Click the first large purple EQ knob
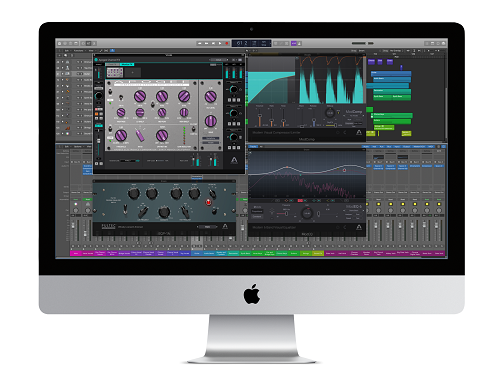500x386 pixels. click(140, 97)
